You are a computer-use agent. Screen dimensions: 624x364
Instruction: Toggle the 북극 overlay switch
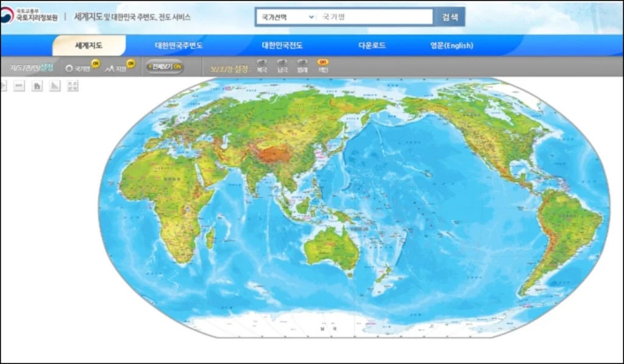(x=261, y=62)
